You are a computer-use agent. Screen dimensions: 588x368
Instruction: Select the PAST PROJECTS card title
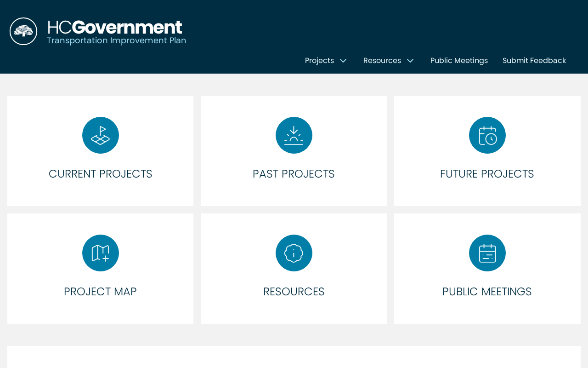[294, 174]
